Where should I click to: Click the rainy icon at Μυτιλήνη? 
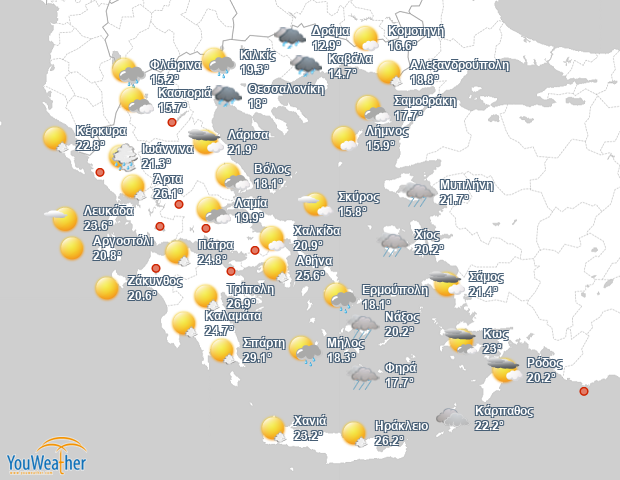tap(419, 193)
